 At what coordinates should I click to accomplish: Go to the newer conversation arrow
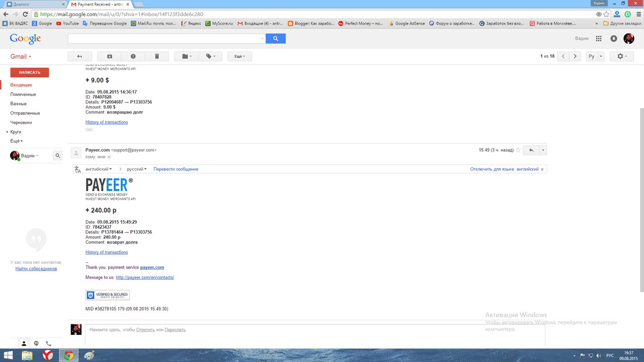point(563,56)
